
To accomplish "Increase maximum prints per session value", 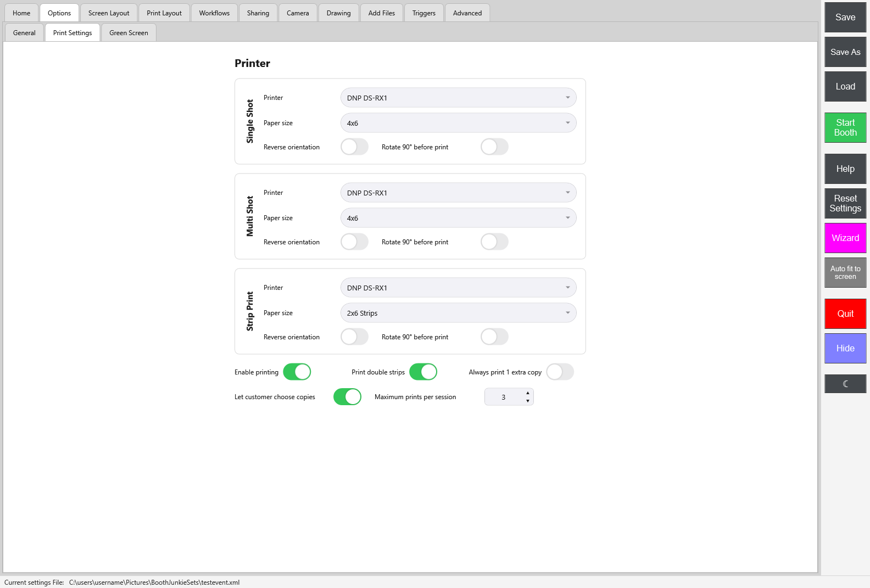I will click(528, 393).
